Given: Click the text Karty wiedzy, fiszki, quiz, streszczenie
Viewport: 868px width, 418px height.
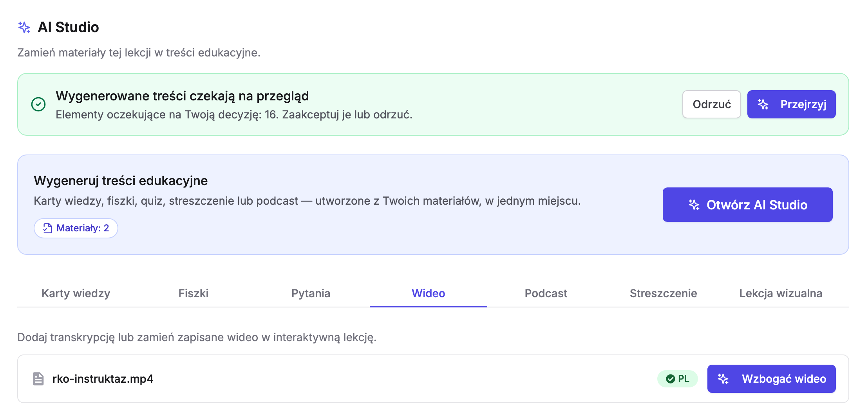Looking at the screenshot, I should 134,201.
